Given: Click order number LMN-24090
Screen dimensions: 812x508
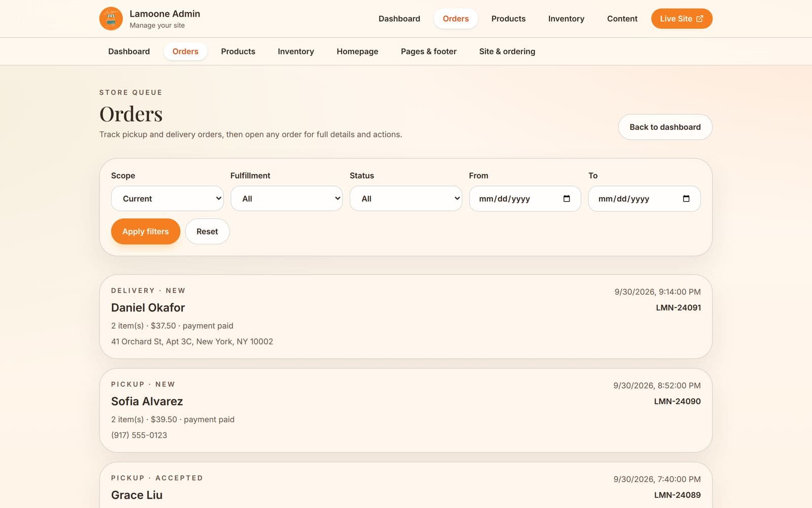Looking at the screenshot, I should click(677, 401).
